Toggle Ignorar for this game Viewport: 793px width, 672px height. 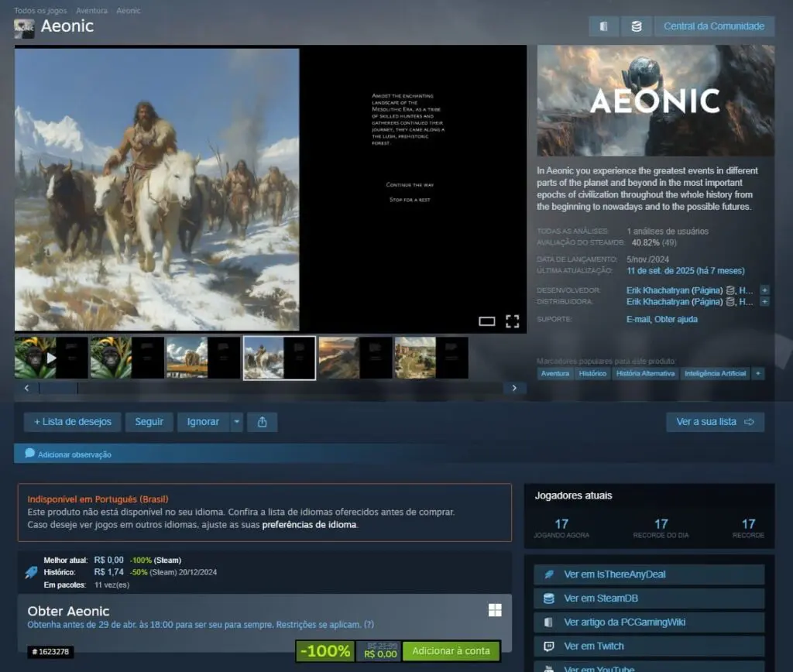pos(203,422)
